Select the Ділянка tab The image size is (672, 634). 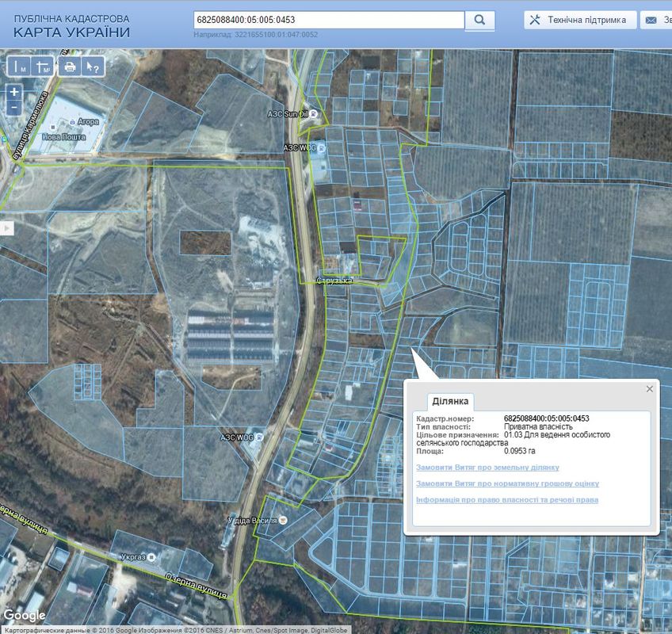point(452,402)
